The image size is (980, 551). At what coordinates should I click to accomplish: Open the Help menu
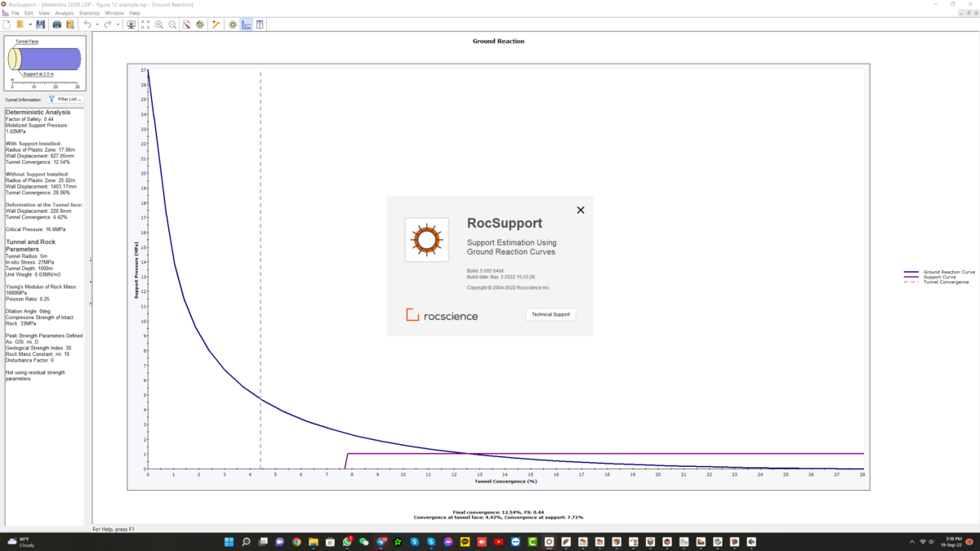click(x=135, y=13)
